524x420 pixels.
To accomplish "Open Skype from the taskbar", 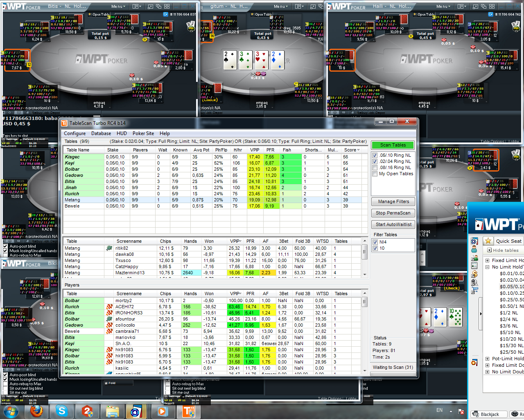I will [62, 411].
